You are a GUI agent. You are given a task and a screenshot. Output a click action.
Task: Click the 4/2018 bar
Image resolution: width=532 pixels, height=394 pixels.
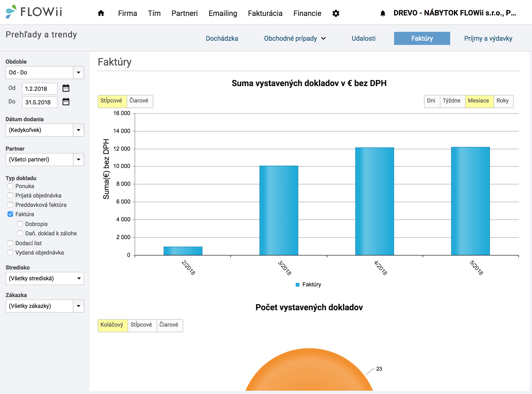(x=374, y=201)
